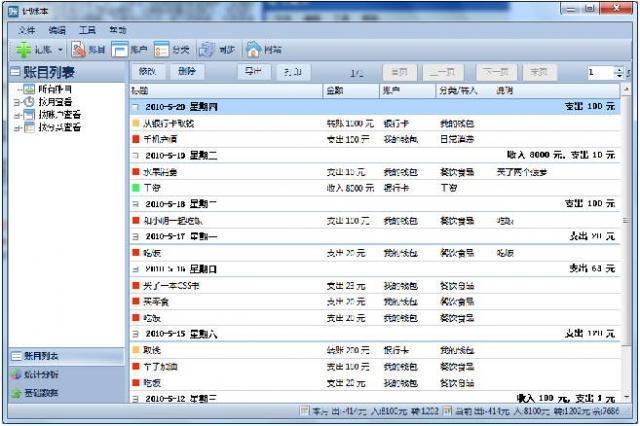Collapse the 2010-5-15 date group
The image size is (640, 426).
[136, 334]
